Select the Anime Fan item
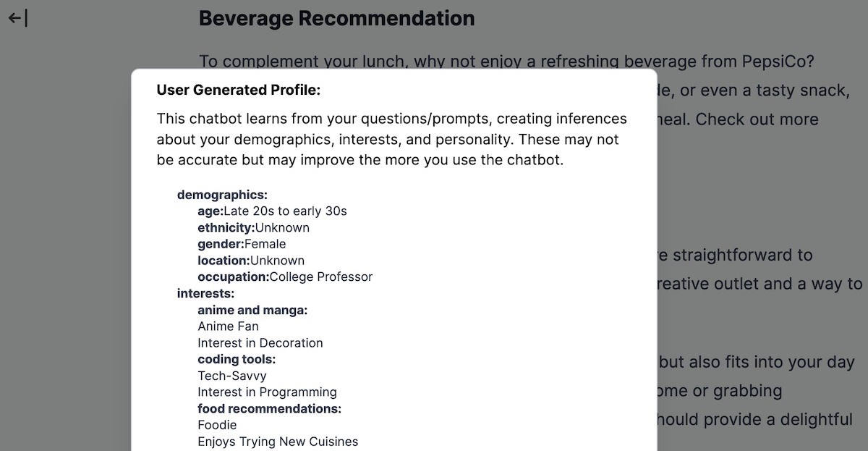This screenshot has width=868, height=451. [228, 326]
